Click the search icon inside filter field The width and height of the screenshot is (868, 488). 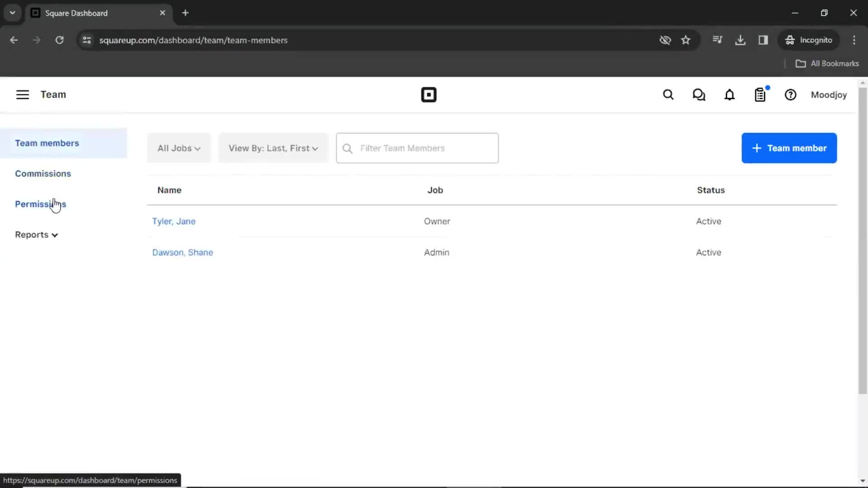point(347,148)
